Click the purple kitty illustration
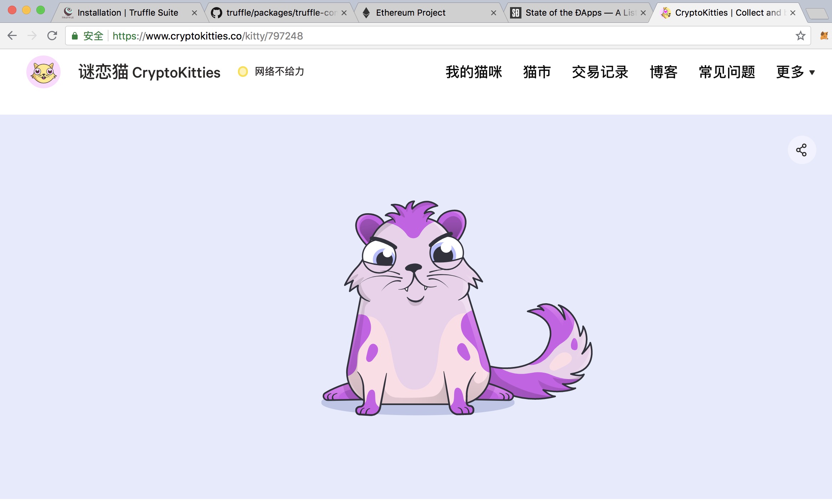 (457, 308)
